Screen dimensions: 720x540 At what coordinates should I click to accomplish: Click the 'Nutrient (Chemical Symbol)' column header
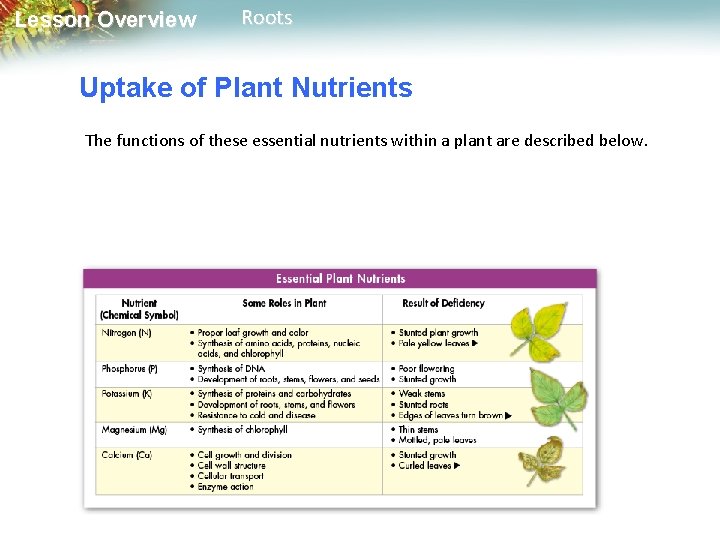139,309
